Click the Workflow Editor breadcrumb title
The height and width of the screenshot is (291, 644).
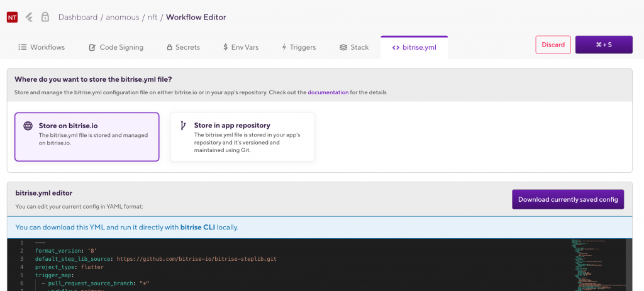(196, 17)
